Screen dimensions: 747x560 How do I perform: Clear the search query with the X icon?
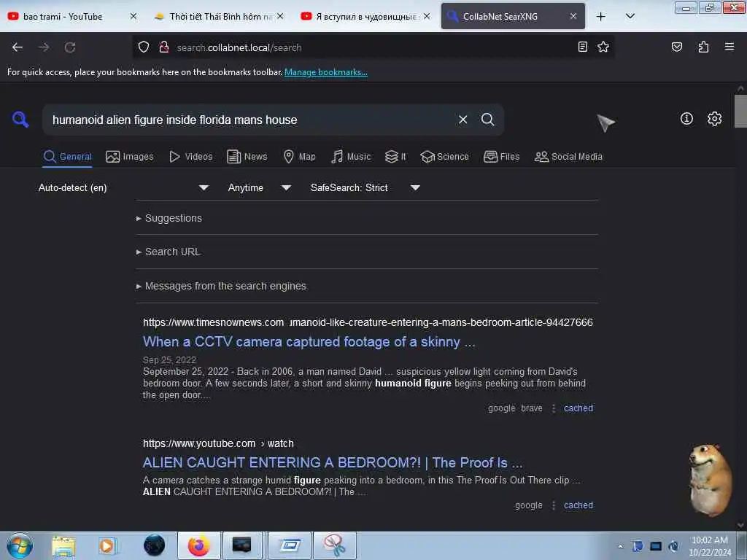click(462, 120)
